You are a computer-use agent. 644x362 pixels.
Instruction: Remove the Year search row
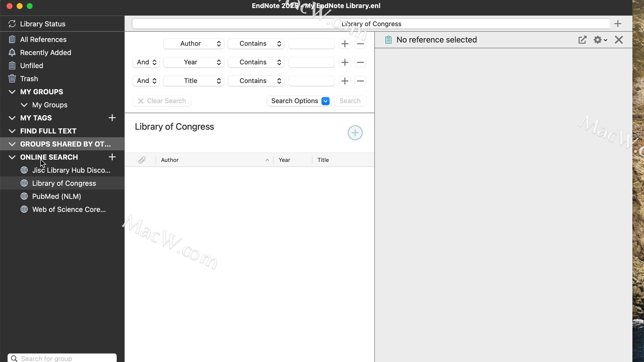click(360, 62)
